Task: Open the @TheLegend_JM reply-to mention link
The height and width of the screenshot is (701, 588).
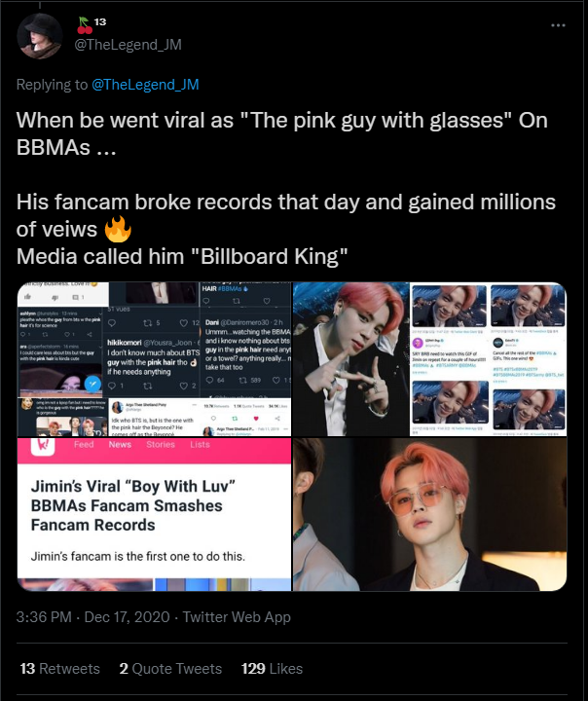Action: 145,85
